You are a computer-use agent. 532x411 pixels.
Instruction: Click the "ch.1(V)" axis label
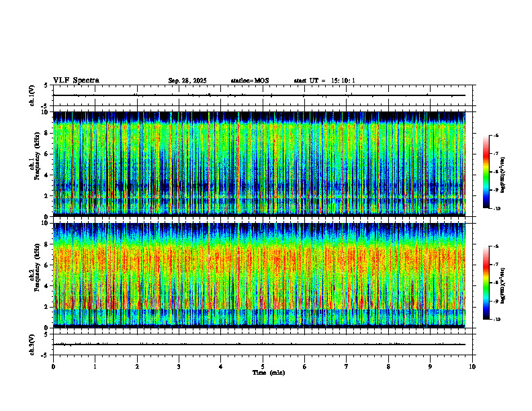click(32, 95)
